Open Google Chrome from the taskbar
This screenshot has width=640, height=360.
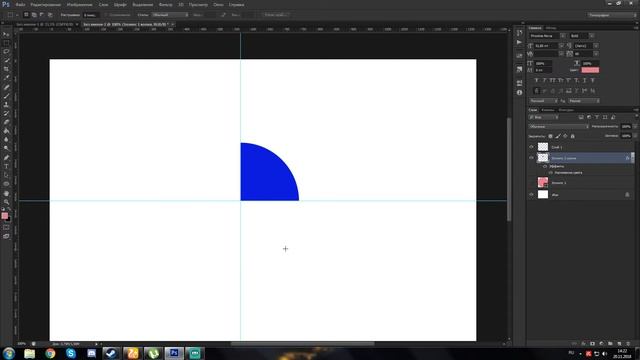click(x=50, y=353)
